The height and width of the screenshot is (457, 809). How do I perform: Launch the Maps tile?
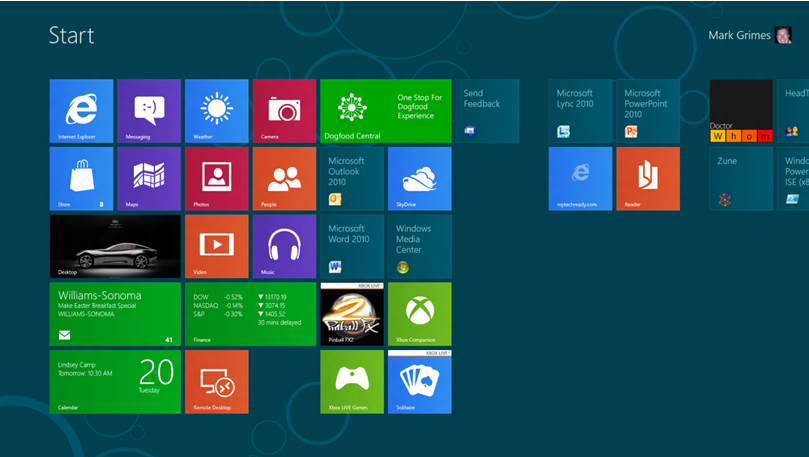tap(149, 178)
